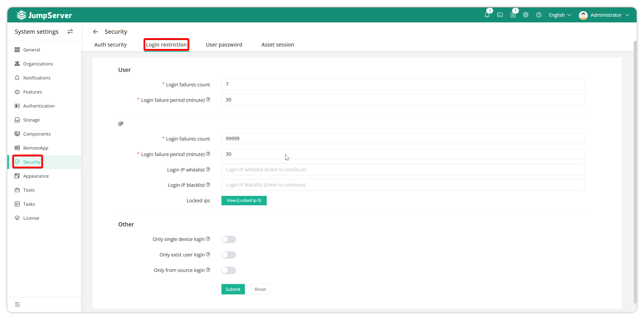Click the JumpServer logo

pos(44,15)
